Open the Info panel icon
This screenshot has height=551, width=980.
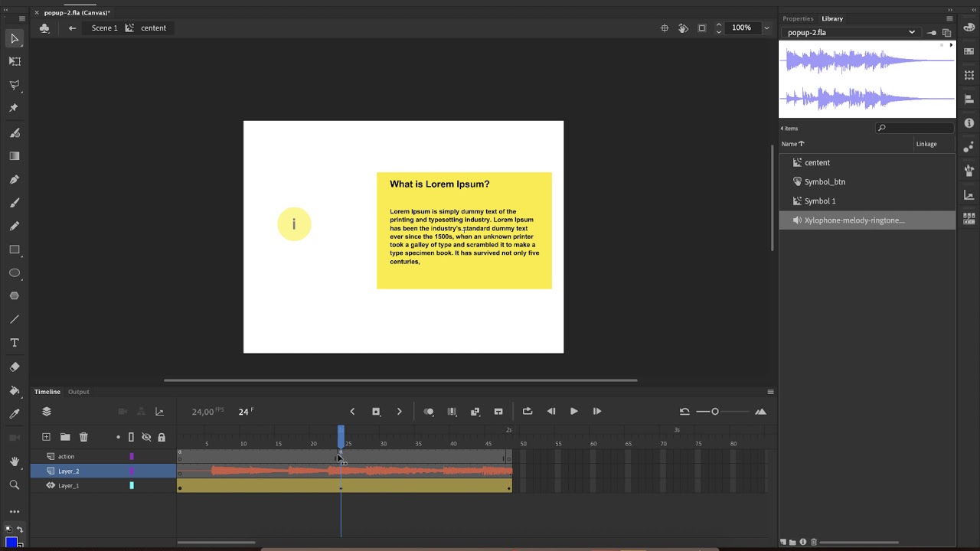tap(969, 122)
